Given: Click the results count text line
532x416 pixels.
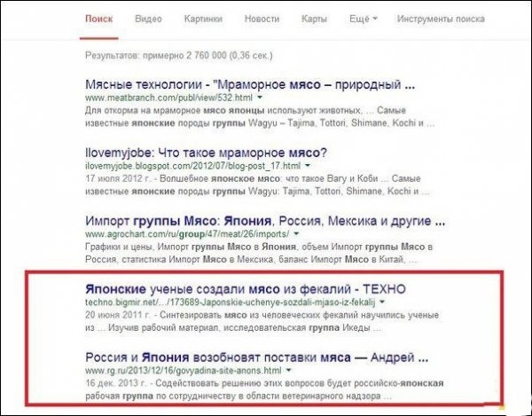Looking at the screenshot, I should pyautogui.click(x=179, y=55).
